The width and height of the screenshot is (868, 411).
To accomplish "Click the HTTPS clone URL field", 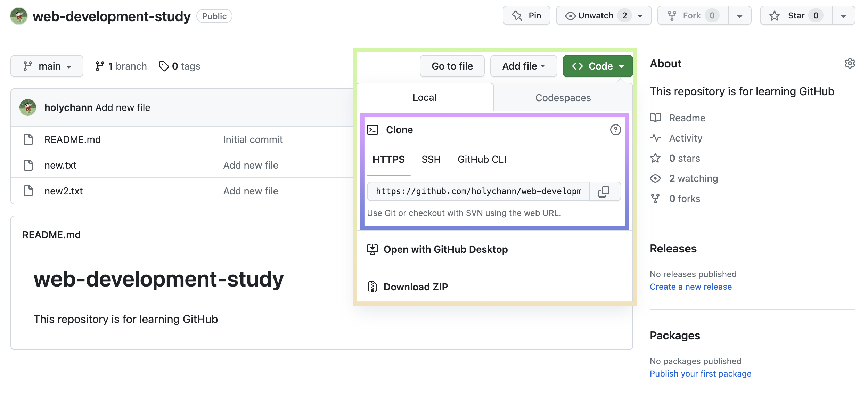I will click(478, 191).
